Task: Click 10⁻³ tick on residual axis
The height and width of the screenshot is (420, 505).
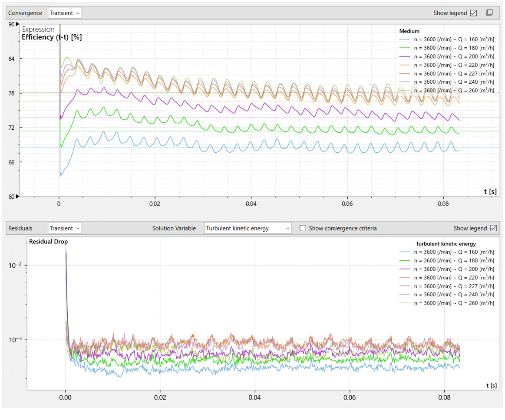Action: [x=16, y=340]
